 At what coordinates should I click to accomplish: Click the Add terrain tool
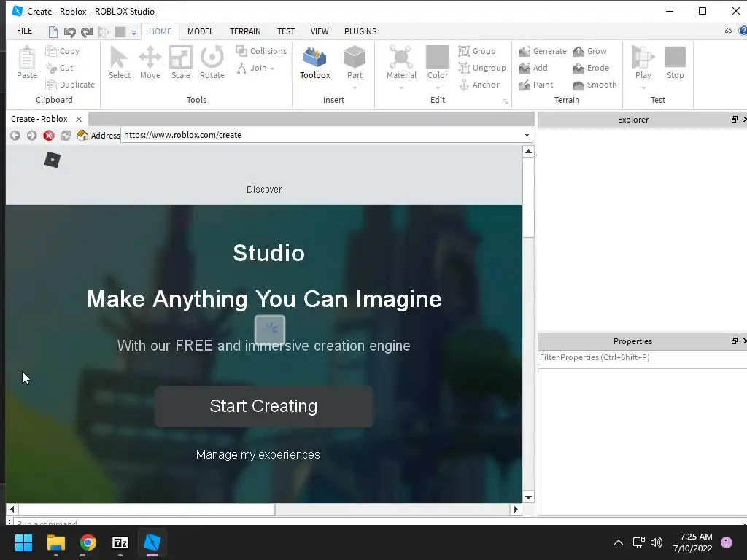click(x=533, y=68)
